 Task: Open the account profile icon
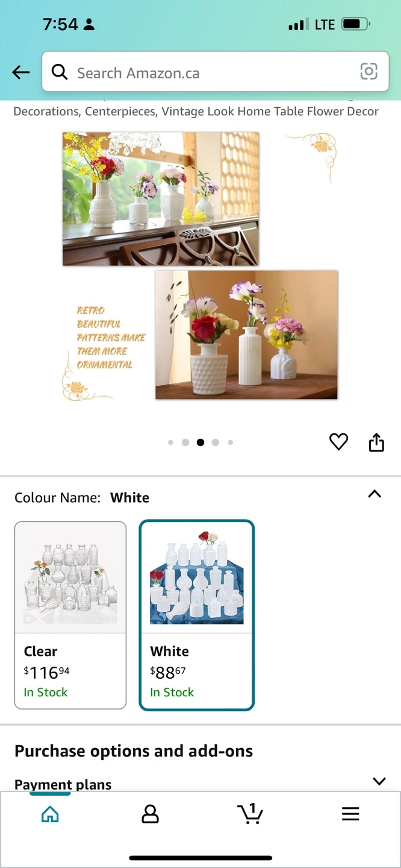pos(150,814)
